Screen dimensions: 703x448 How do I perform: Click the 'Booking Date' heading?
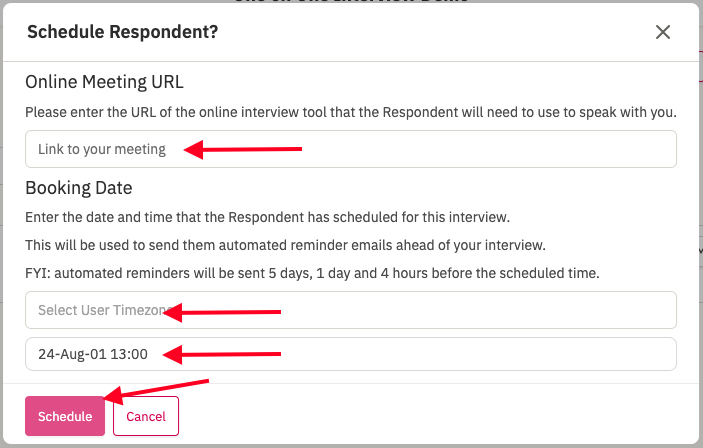pos(78,188)
